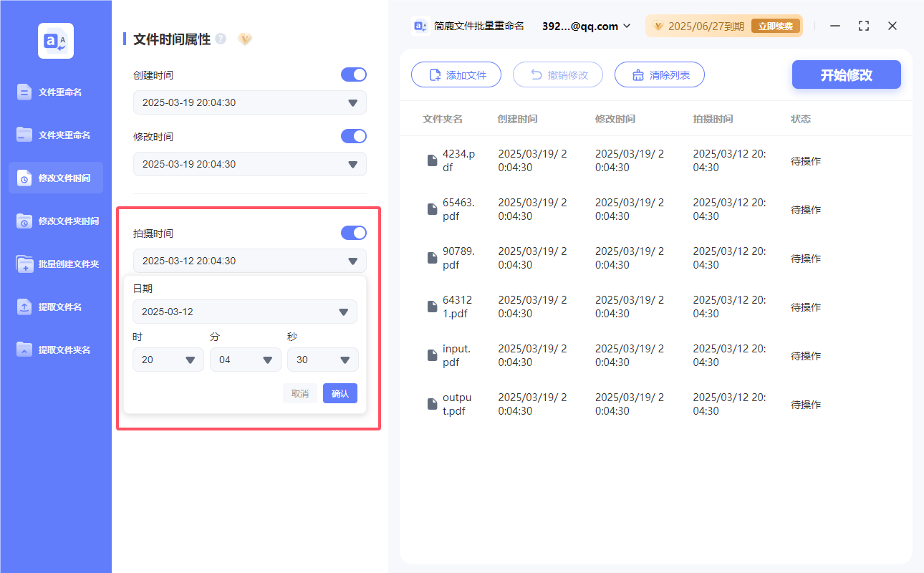
Task: Toggle the 拍摄时间 switch
Action: point(353,233)
